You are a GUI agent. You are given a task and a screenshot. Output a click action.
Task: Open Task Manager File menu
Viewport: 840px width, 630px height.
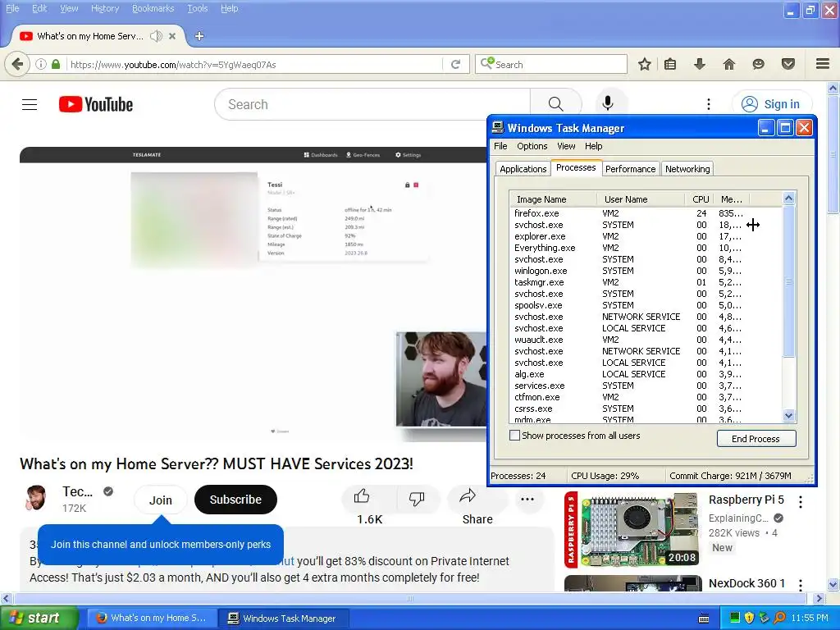coord(500,146)
